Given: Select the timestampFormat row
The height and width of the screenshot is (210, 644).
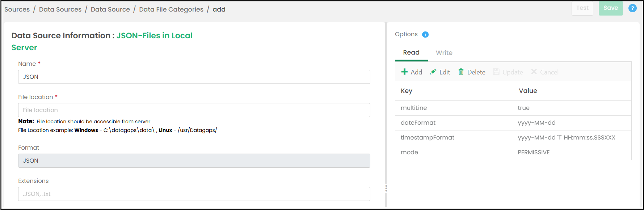Looking at the screenshot, I should coord(513,138).
